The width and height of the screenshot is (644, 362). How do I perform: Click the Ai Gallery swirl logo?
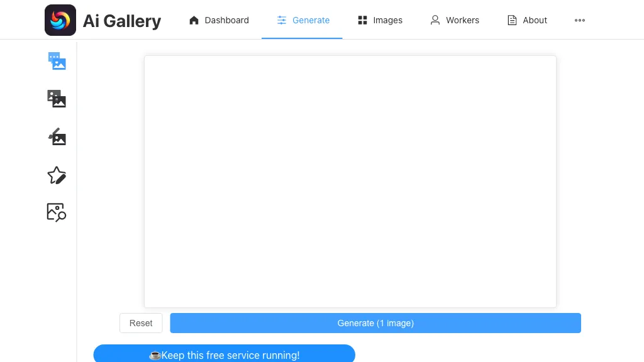[x=60, y=20]
